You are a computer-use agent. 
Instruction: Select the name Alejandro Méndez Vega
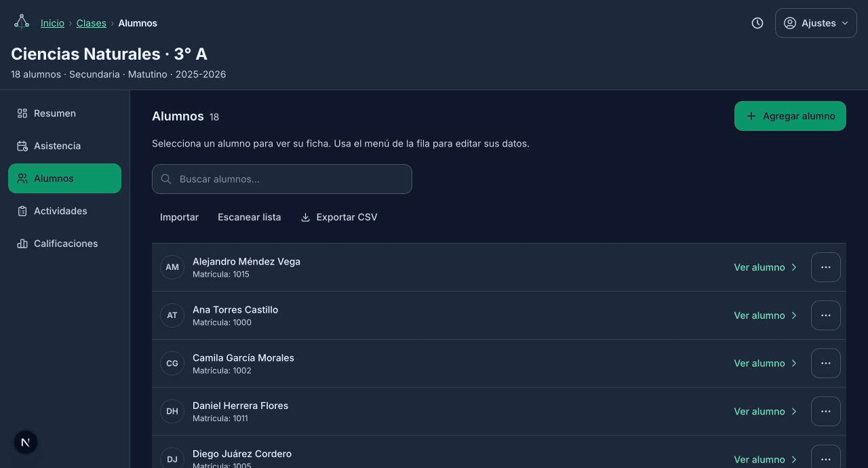coord(246,262)
